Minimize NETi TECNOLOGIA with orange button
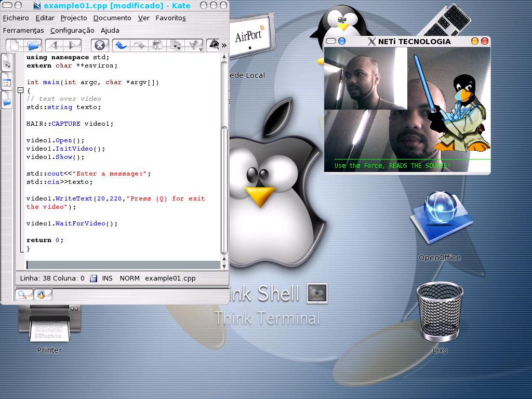Screen dimensions: 532x399 tap(475, 41)
